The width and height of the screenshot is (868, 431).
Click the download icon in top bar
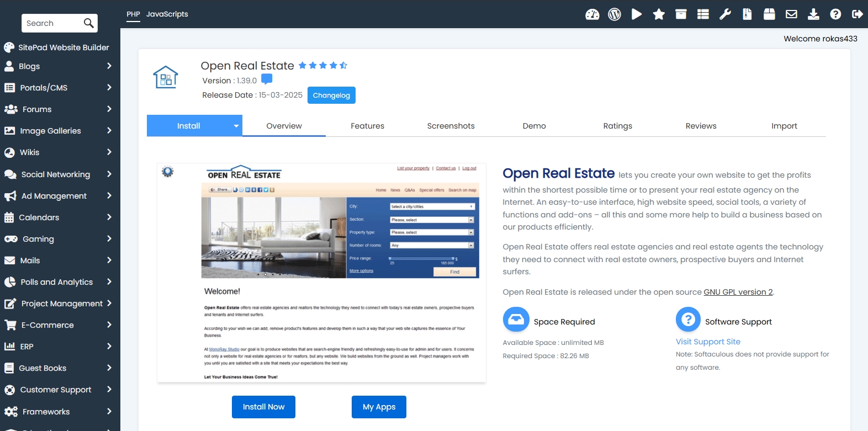[x=813, y=14]
